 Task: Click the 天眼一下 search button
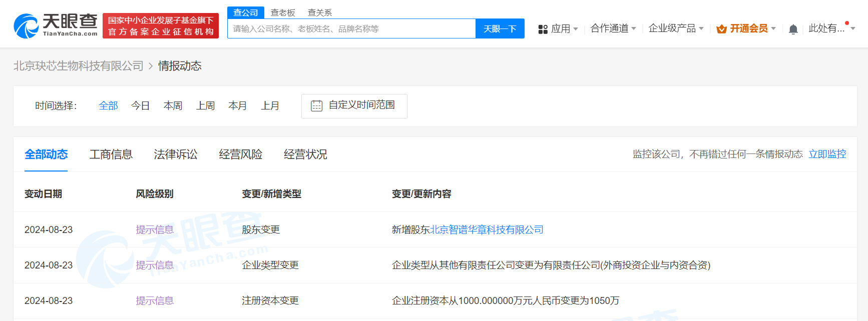pos(500,28)
